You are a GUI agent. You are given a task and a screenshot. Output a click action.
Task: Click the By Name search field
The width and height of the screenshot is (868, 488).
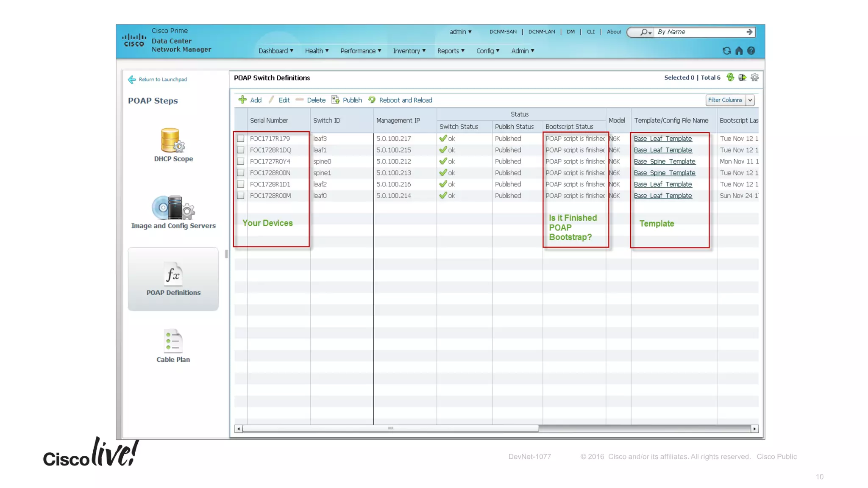coord(699,32)
